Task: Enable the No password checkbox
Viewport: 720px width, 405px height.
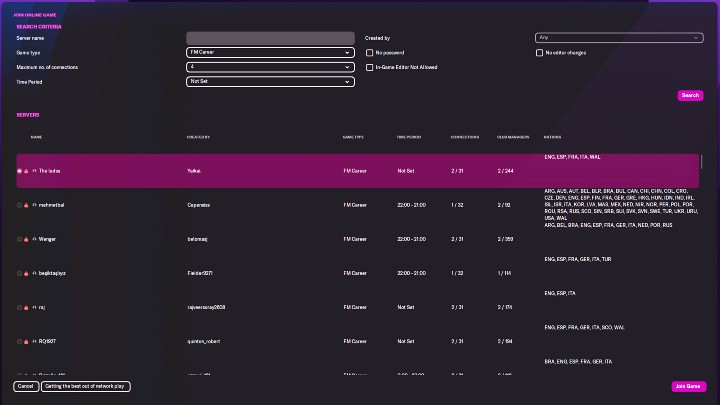Action: point(370,52)
